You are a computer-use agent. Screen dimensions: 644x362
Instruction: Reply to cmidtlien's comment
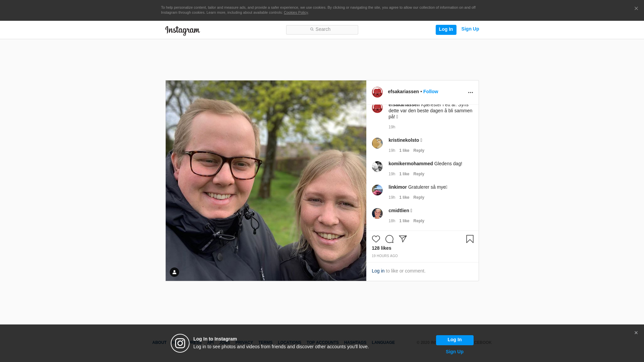click(419, 221)
